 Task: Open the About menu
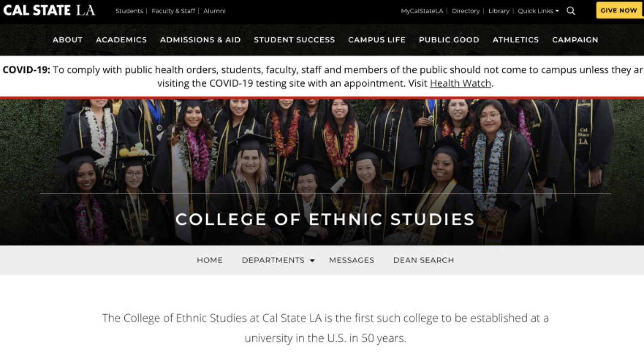click(x=68, y=40)
